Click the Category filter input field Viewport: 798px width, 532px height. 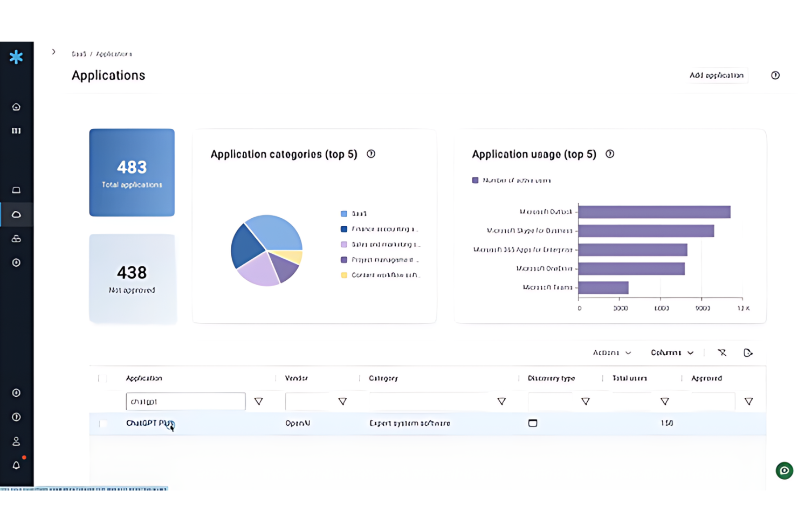[430, 402]
